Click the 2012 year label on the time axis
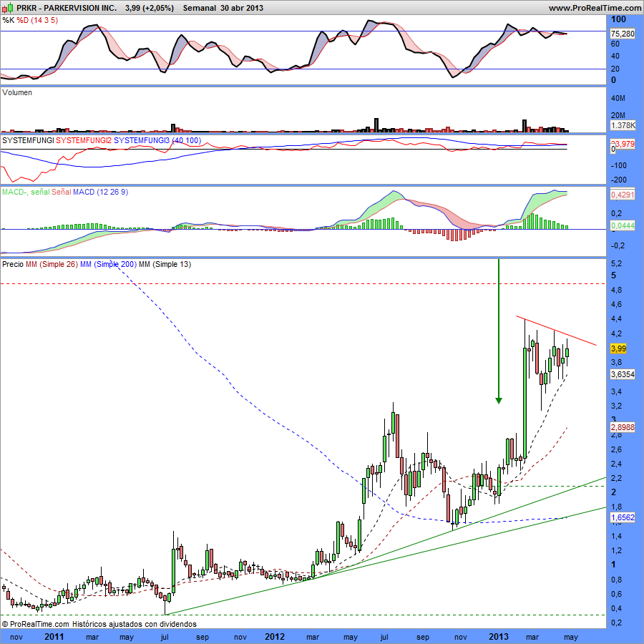The image size is (644, 644). 275,637
